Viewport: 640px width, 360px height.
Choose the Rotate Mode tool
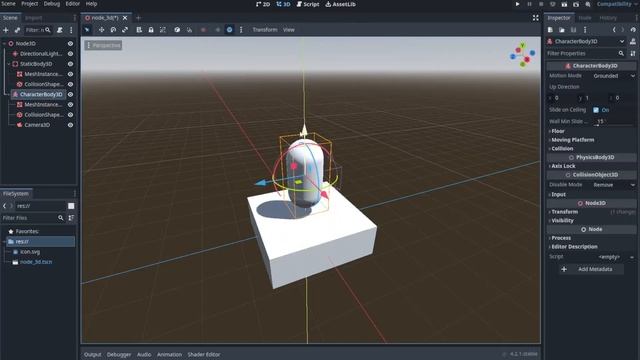[x=113, y=30]
